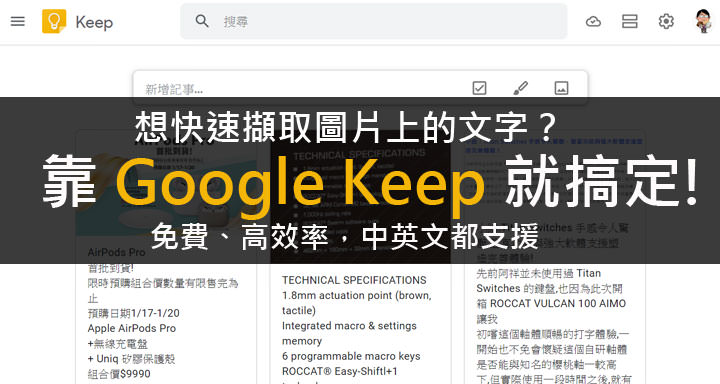Create a new drawing note
Screen dimensions: 720x384
tap(520, 88)
